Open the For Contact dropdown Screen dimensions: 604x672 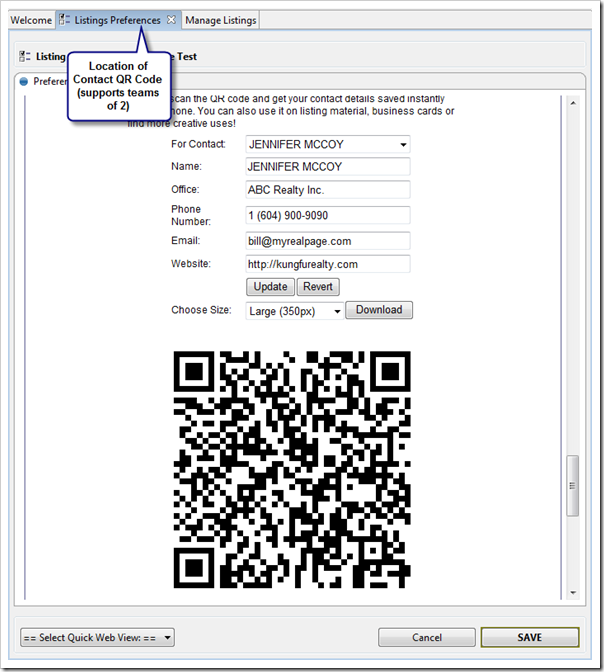pos(328,144)
